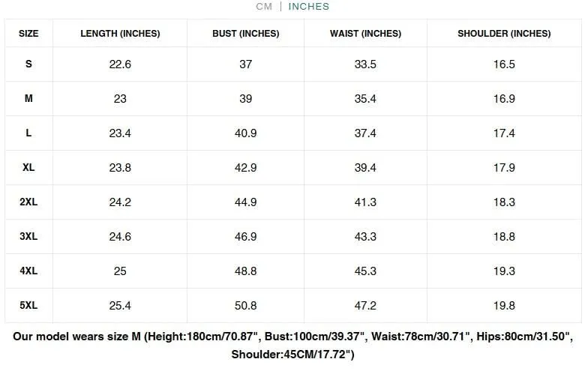Click the 40.9 bust value for L

pyautogui.click(x=246, y=133)
